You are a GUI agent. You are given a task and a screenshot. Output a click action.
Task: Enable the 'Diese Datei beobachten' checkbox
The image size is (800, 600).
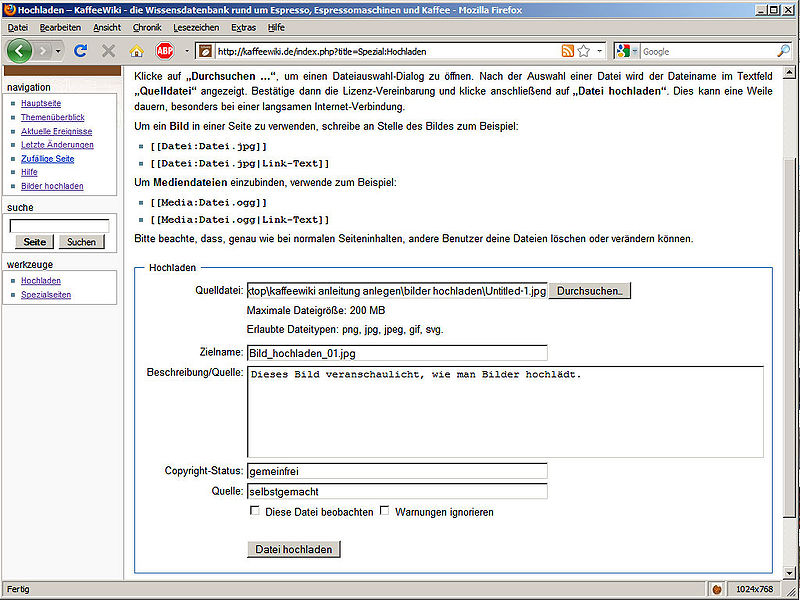255,511
